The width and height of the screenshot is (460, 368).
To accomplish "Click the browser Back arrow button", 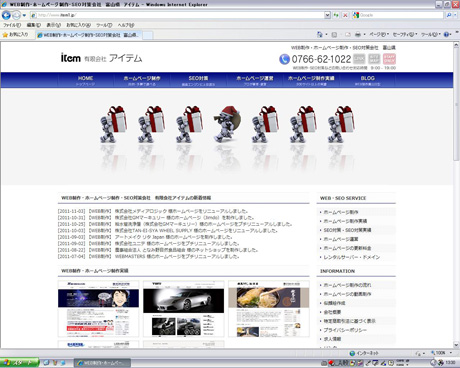I will click(6, 15).
